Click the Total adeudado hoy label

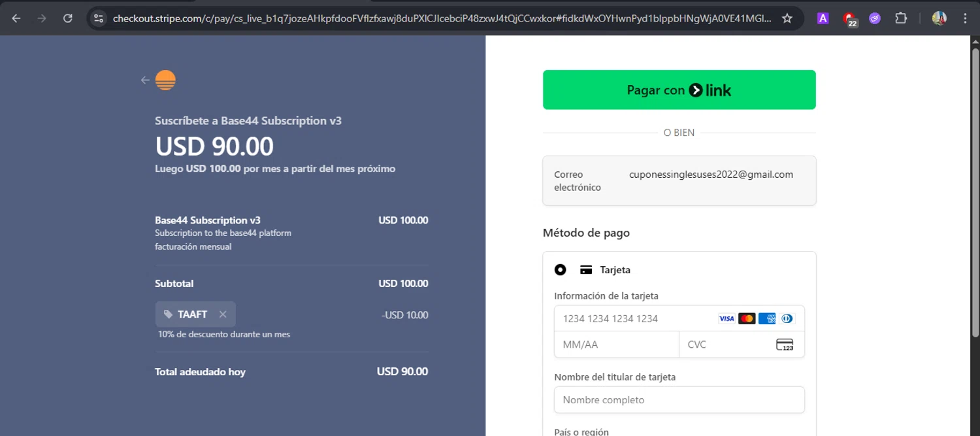pos(200,372)
